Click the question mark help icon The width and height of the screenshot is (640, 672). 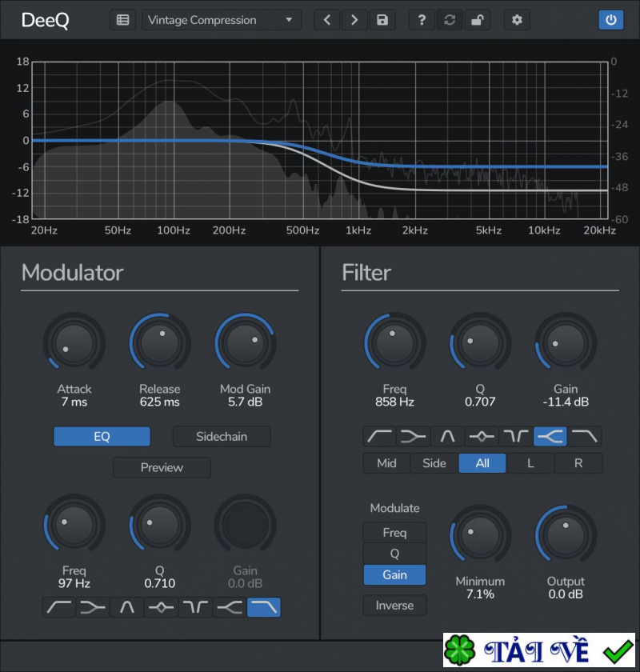[x=422, y=20]
